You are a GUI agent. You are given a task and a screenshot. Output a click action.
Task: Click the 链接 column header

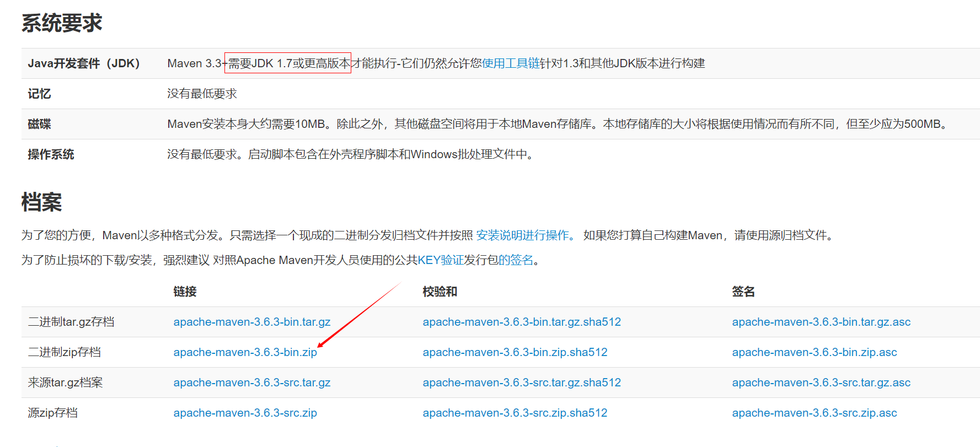tap(185, 292)
